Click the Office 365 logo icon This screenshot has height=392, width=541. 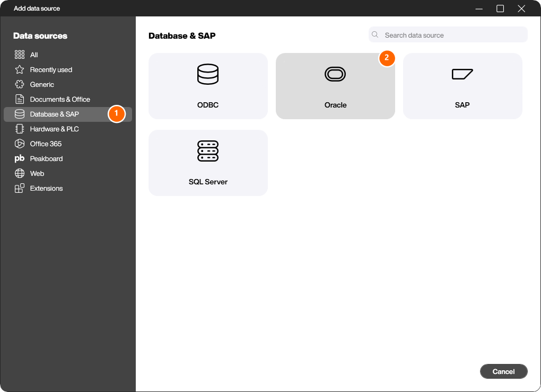(20, 144)
